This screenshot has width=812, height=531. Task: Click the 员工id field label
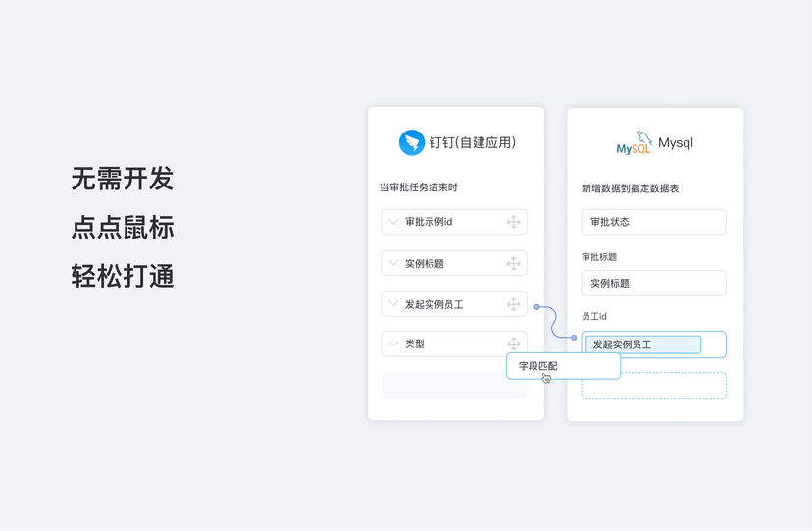[x=594, y=316]
